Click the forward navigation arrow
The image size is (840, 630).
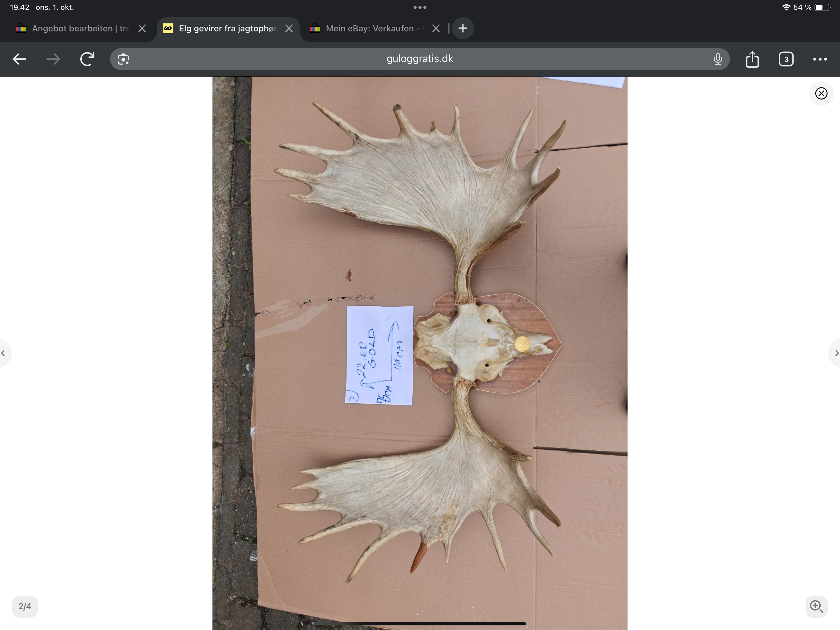pyautogui.click(x=53, y=59)
